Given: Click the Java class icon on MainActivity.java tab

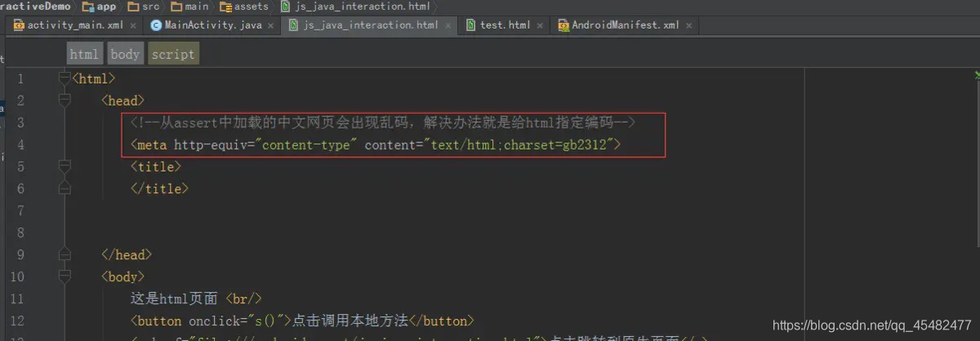Looking at the screenshot, I should (157, 25).
